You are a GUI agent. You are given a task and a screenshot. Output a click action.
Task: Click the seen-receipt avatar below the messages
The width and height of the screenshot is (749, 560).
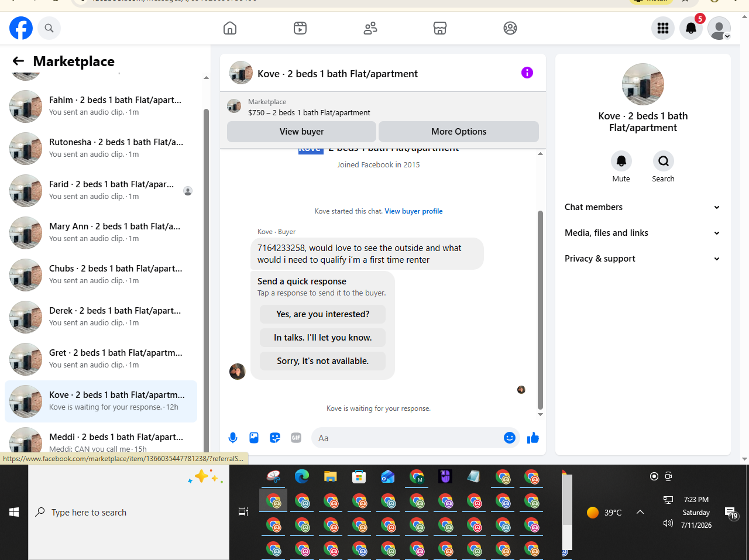(521, 390)
